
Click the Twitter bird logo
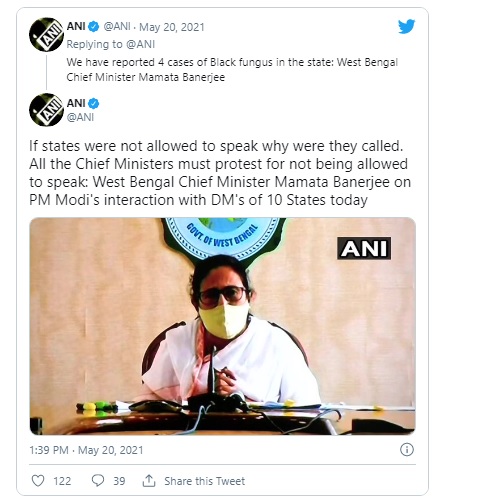[406, 26]
